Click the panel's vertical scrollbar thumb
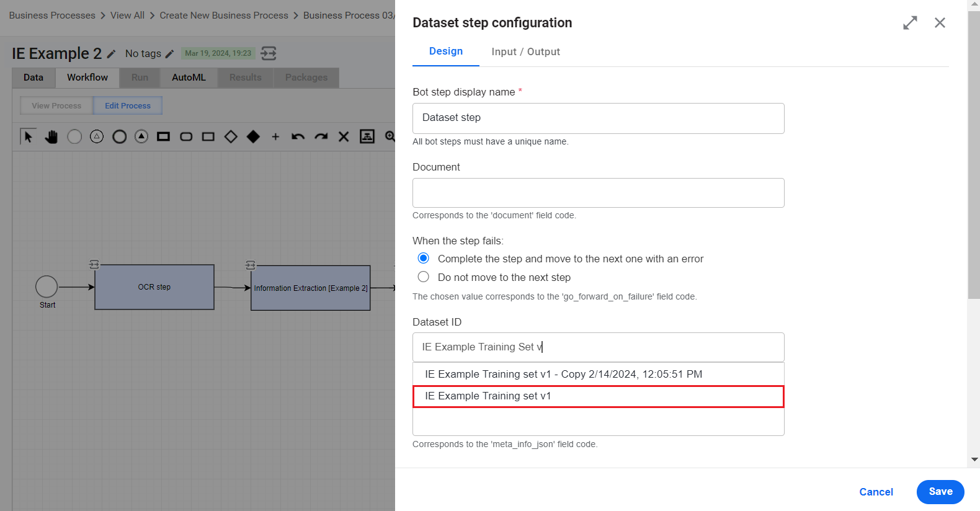This screenshot has height=511, width=980. [x=974, y=155]
